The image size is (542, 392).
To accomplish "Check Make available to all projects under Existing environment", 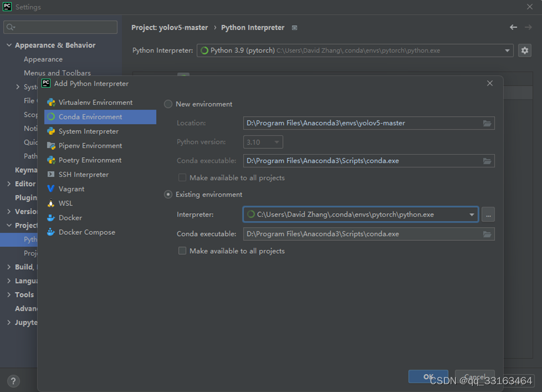I will (x=182, y=250).
